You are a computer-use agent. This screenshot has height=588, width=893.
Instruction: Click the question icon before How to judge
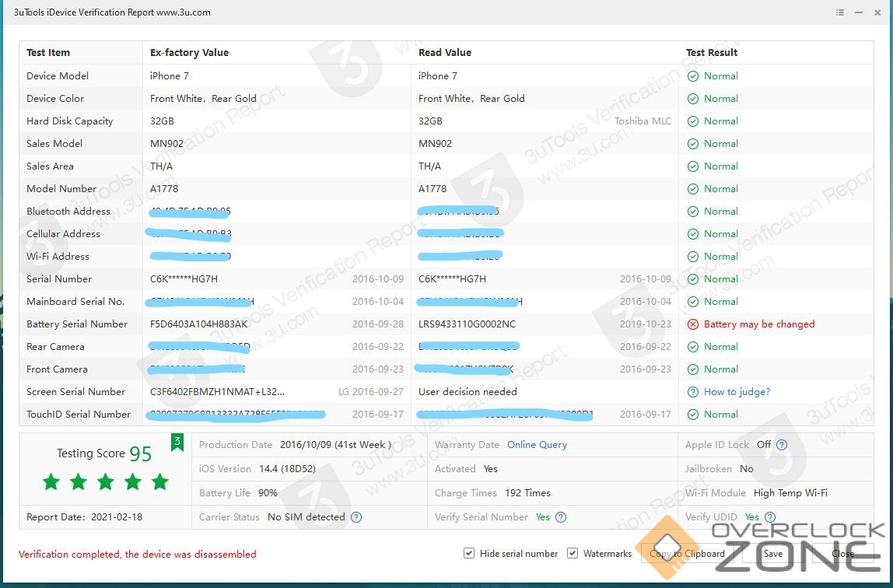click(693, 392)
